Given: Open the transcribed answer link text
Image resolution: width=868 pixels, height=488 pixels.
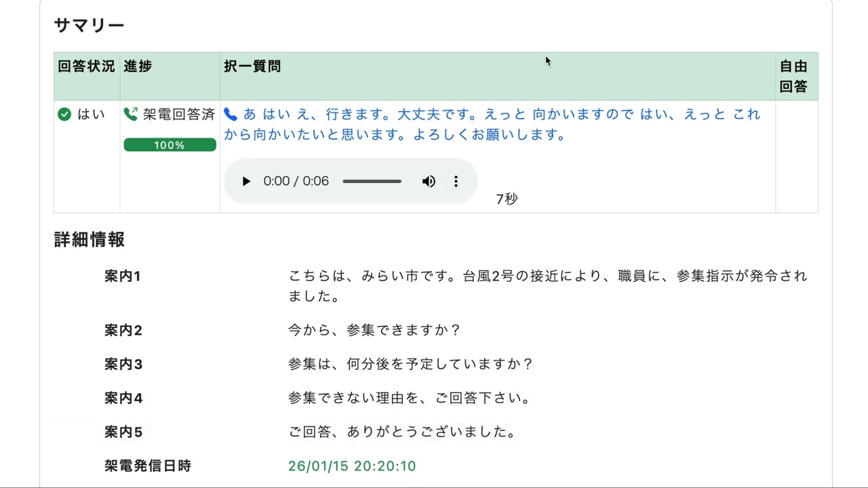Looking at the screenshot, I should 492,125.
